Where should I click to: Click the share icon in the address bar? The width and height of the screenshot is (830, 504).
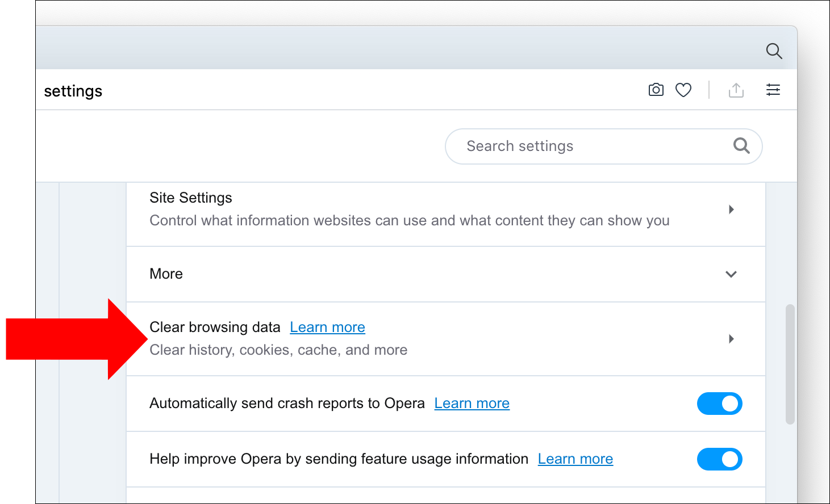point(736,90)
